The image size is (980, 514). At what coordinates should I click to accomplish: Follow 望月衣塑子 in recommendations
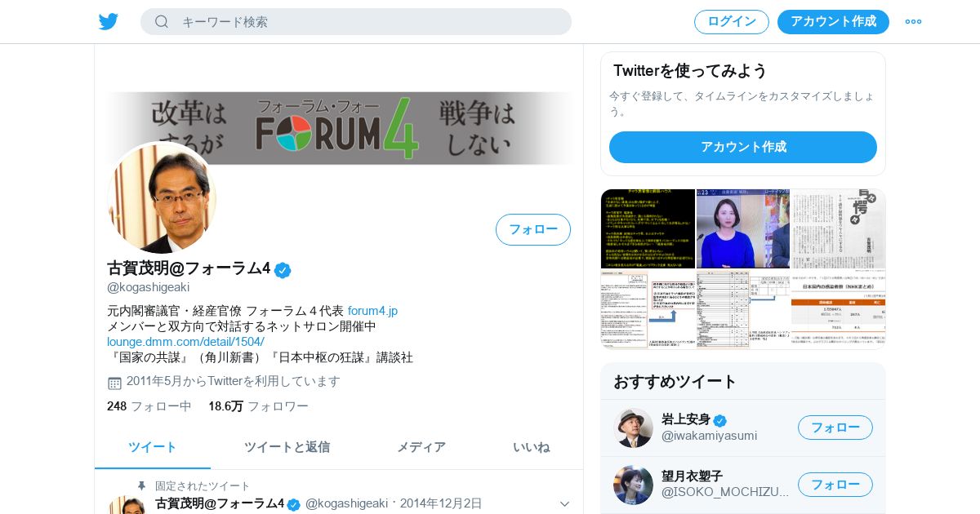pos(835,485)
